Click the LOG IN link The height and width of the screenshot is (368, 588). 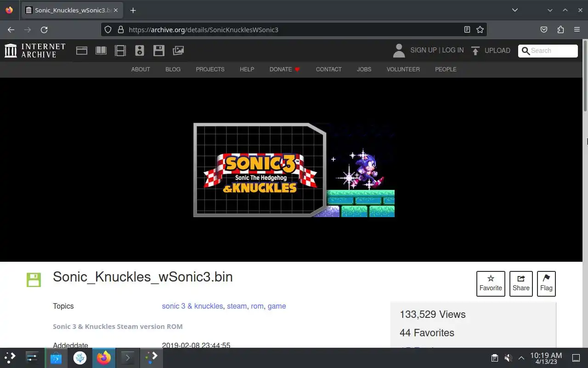coord(453,50)
